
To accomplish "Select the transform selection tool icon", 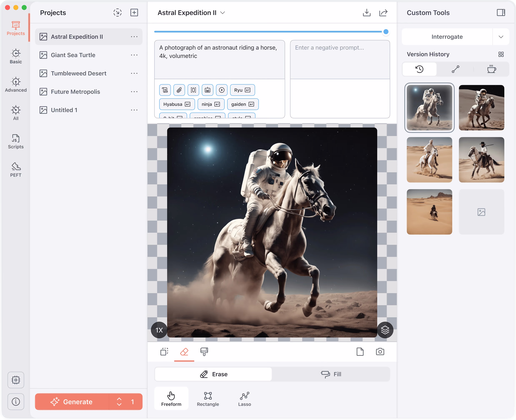I will [x=164, y=352].
